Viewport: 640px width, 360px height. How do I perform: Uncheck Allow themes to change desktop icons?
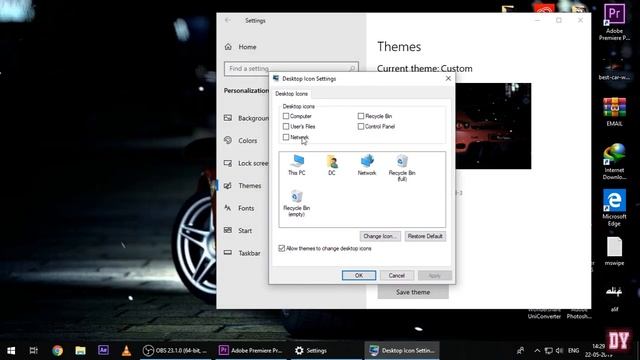282,248
